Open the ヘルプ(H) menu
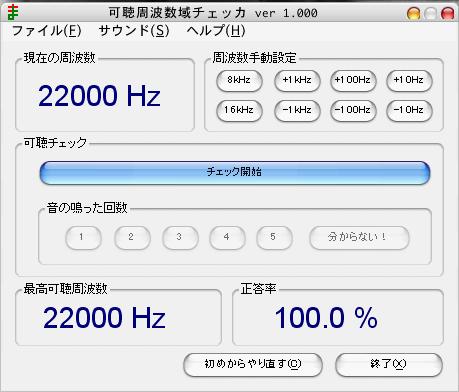Viewport: 459px width, 392px height. pos(216,31)
